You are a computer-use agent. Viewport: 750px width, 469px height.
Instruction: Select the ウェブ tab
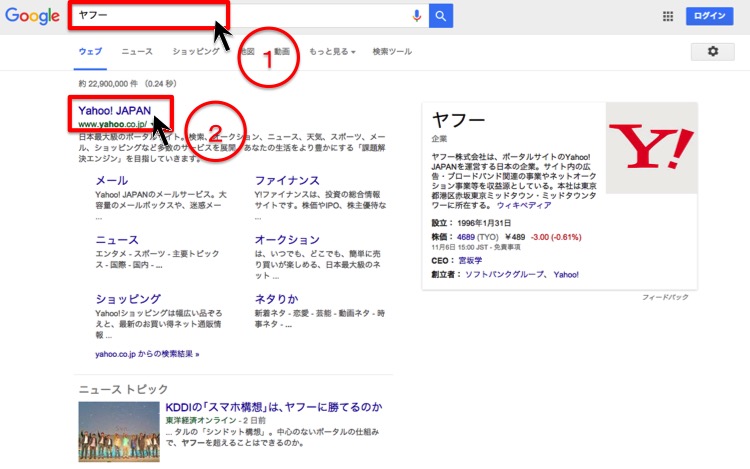click(90, 51)
